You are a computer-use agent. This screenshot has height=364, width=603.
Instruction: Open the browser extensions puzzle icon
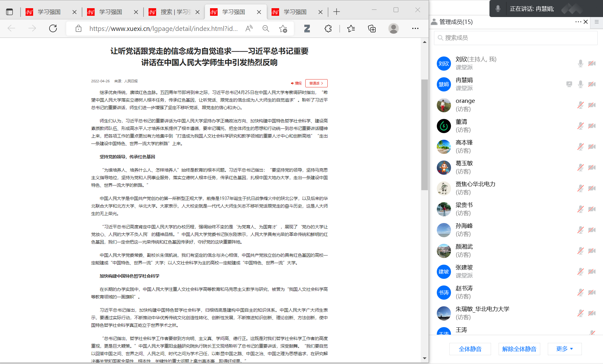328,29
